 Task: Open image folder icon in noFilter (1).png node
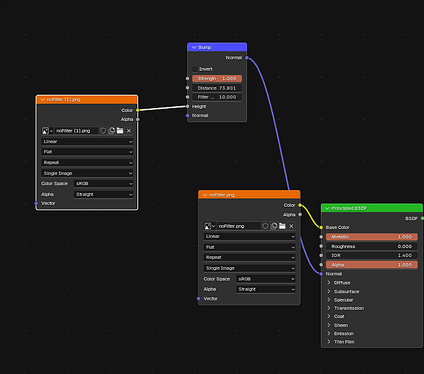120,131
